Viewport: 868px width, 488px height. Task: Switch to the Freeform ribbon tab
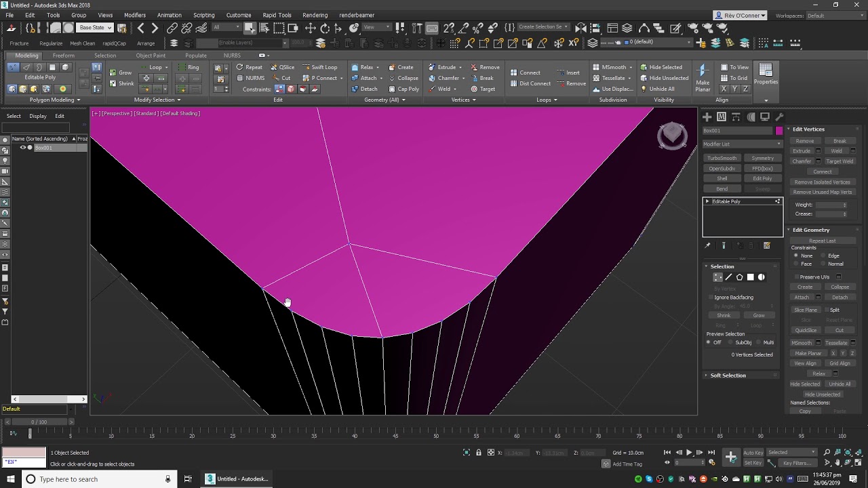click(x=64, y=56)
